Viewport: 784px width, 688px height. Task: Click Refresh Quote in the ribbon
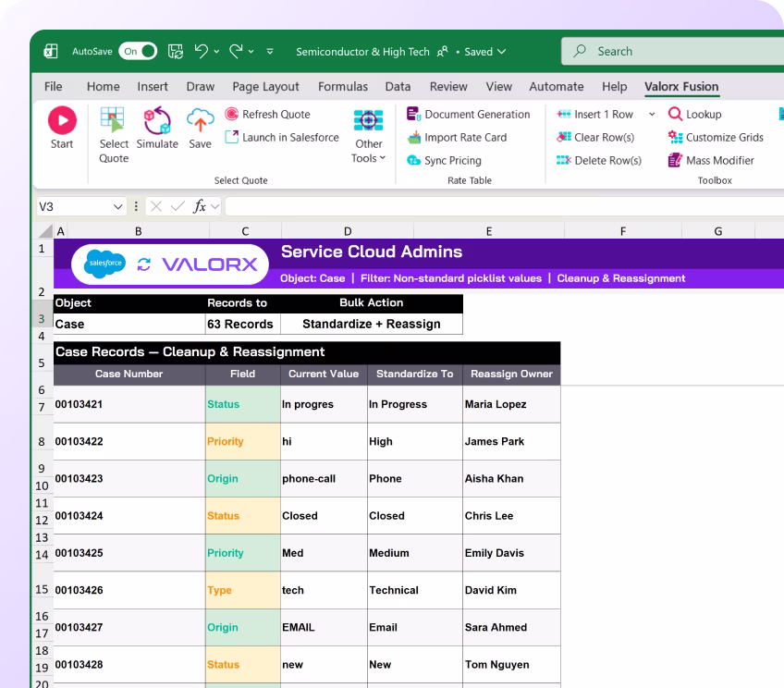267,115
